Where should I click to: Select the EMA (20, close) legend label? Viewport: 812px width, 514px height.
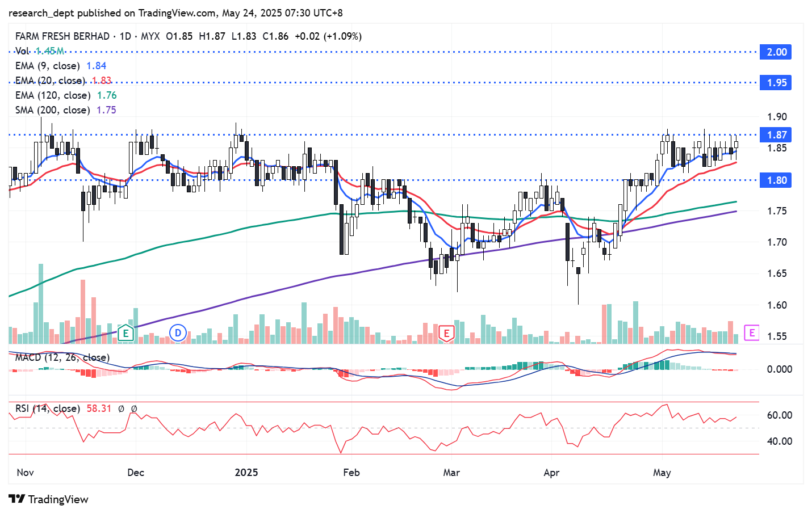(x=51, y=81)
